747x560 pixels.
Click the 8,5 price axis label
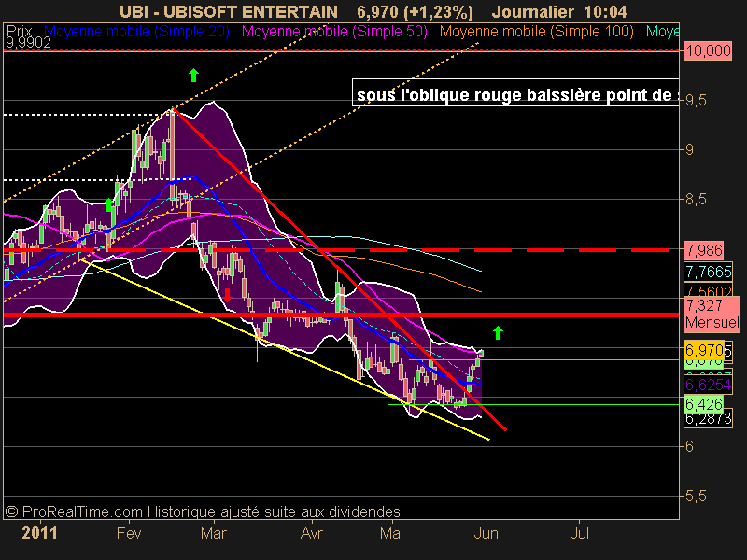(696, 199)
